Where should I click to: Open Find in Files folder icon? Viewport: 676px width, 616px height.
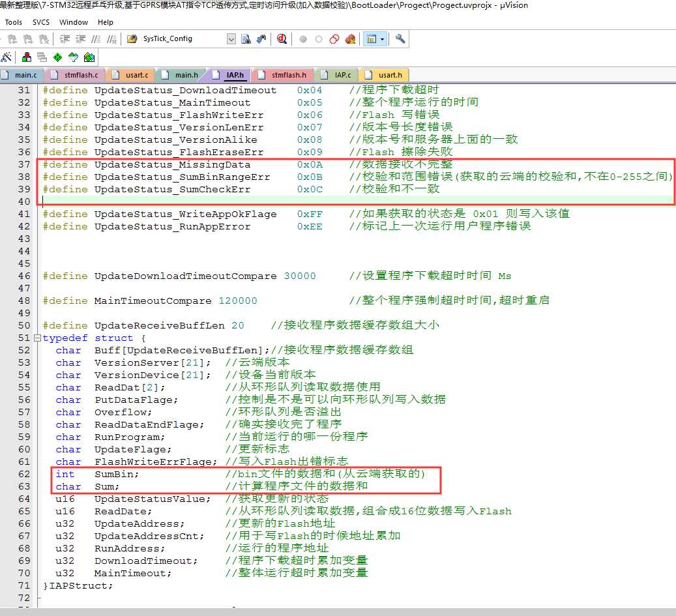132,39
